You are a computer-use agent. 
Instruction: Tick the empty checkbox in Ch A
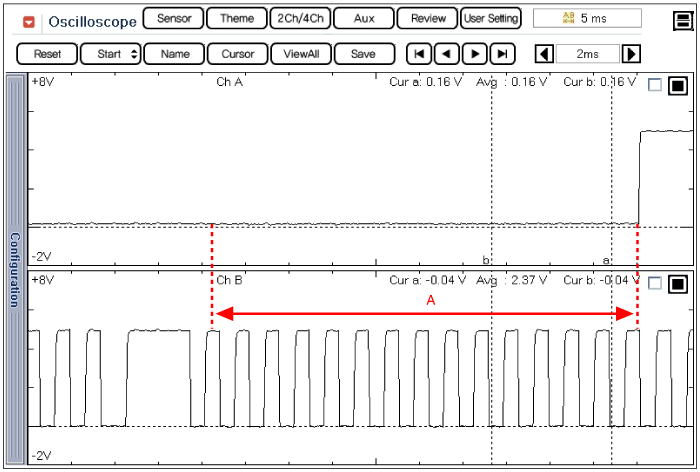(x=654, y=85)
